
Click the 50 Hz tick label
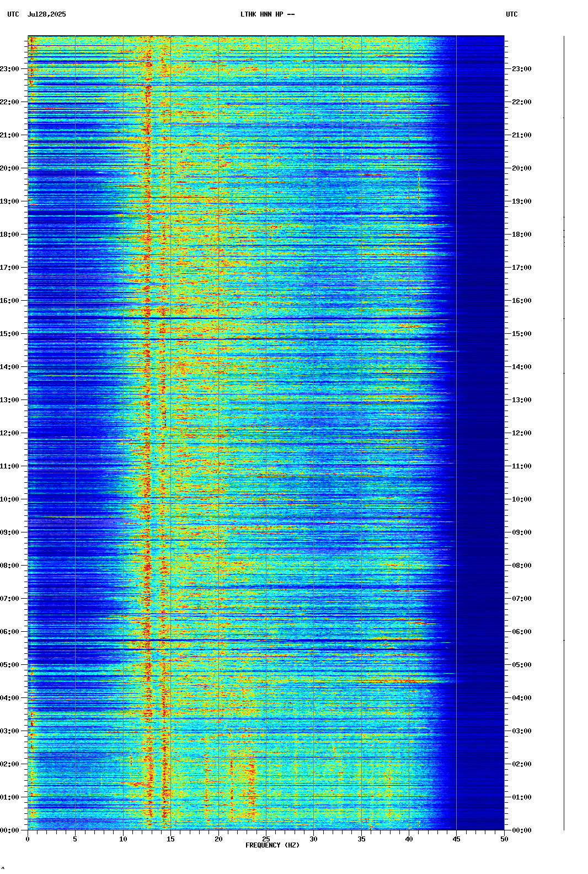pyautogui.click(x=504, y=839)
